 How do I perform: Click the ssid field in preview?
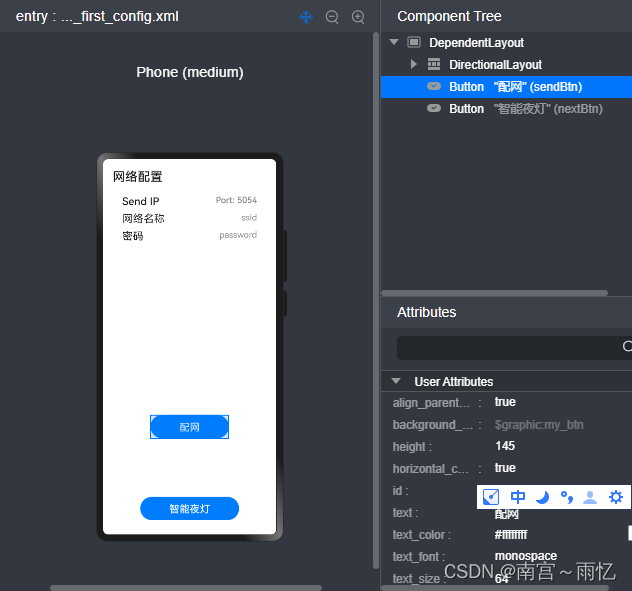249,218
